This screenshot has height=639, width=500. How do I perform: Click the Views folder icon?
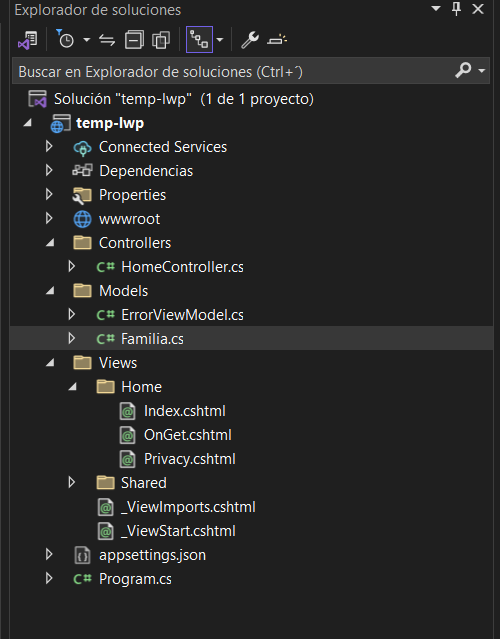click(x=82, y=363)
